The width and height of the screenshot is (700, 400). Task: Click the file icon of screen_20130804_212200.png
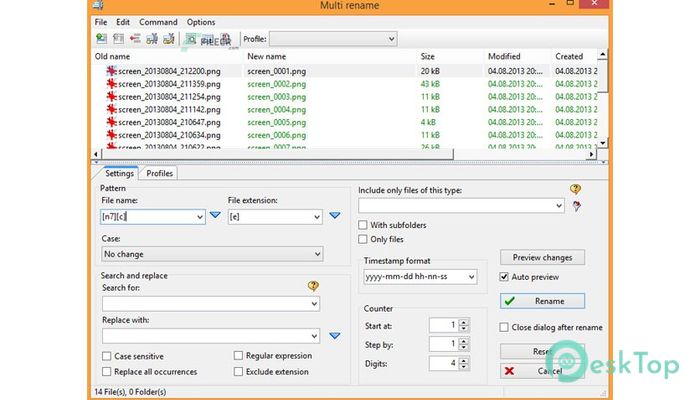pos(112,71)
